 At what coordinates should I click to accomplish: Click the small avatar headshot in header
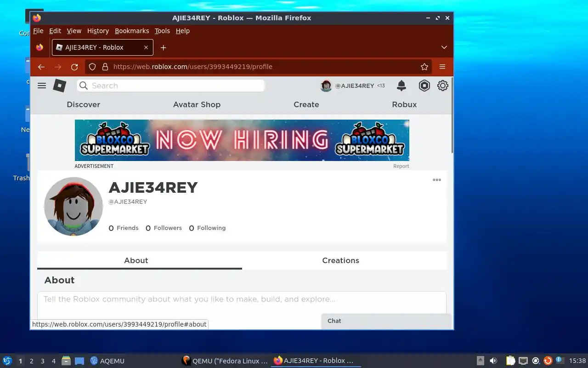point(326,86)
